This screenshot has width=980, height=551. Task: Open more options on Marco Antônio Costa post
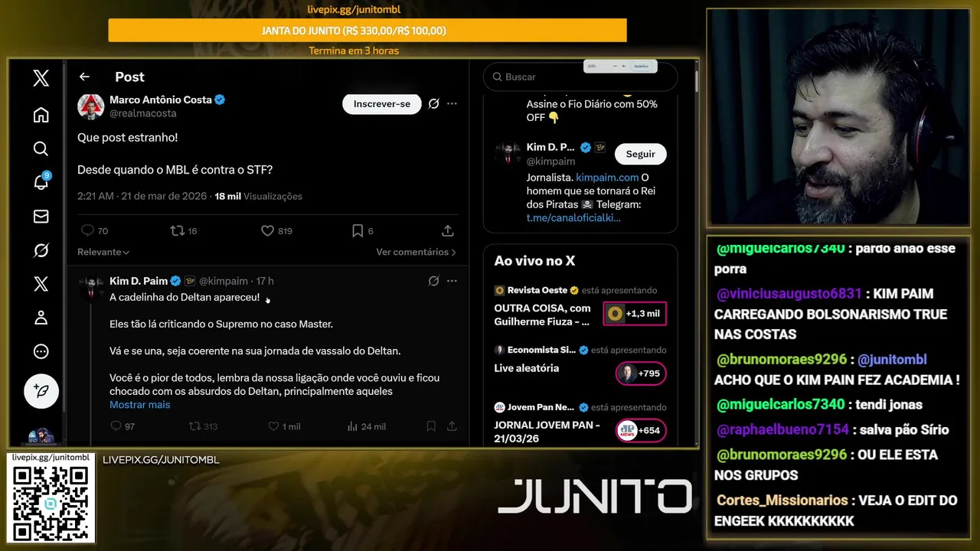pyautogui.click(x=452, y=103)
